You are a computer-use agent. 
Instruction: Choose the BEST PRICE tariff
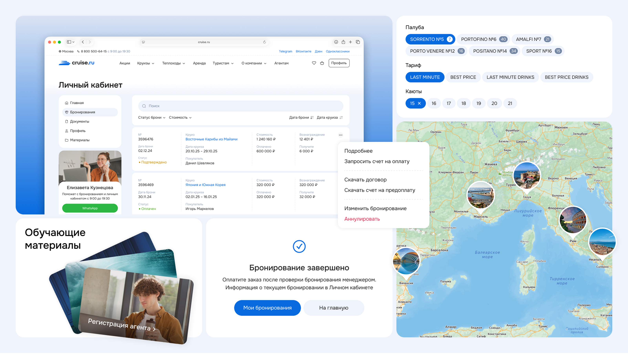tap(463, 77)
